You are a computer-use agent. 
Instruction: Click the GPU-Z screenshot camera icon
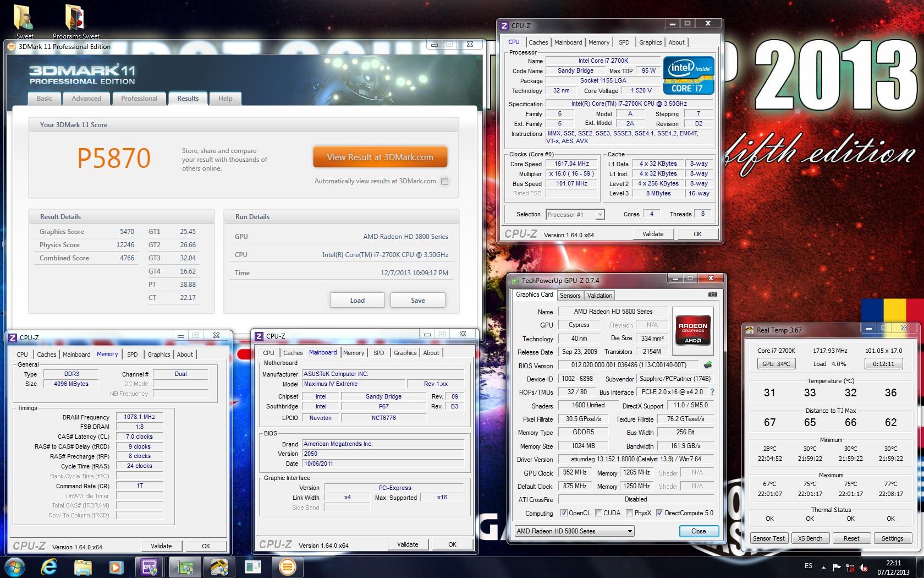tap(713, 295)
